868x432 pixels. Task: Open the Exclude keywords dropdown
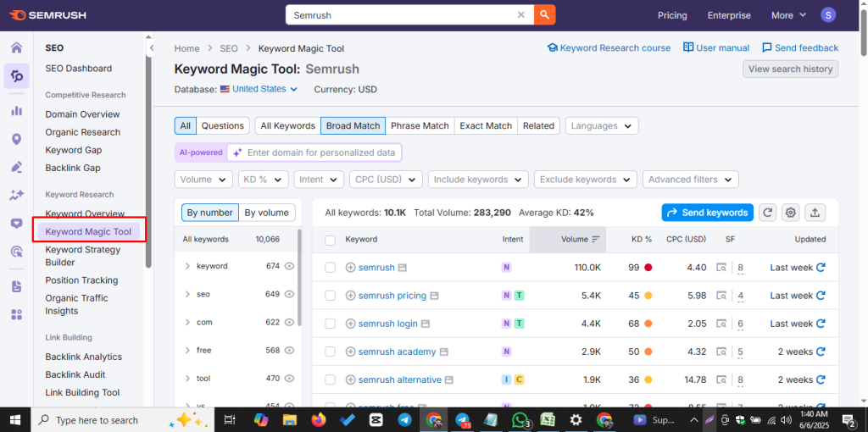586,180
